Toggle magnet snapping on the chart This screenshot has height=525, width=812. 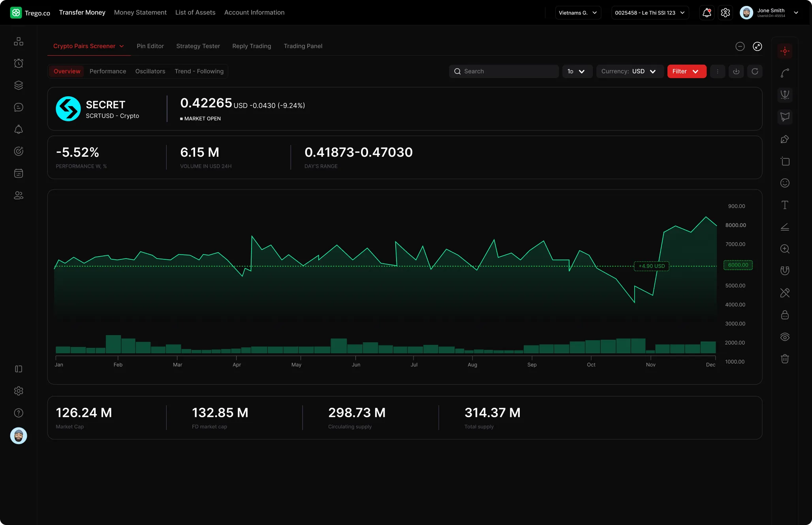[x=785, y=270]
